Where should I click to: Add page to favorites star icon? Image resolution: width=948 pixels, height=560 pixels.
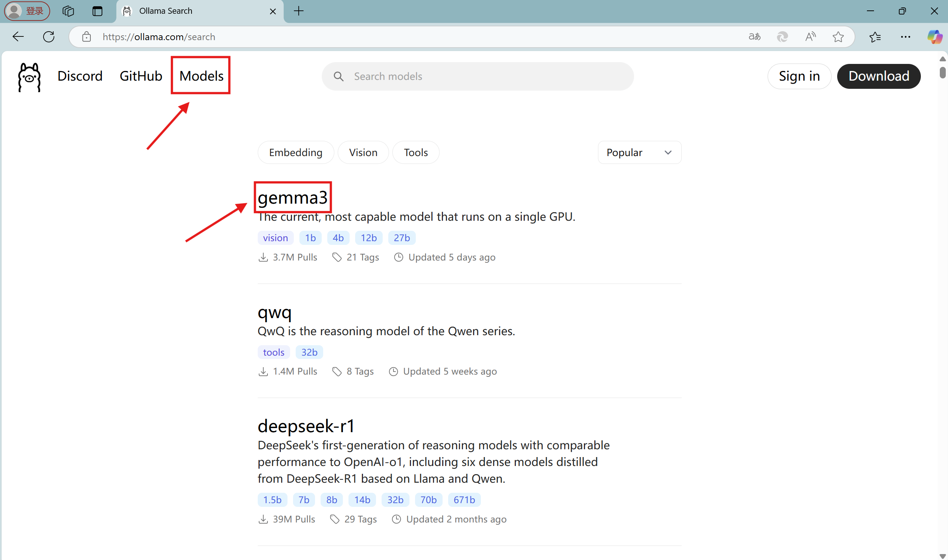pos(838,37)
